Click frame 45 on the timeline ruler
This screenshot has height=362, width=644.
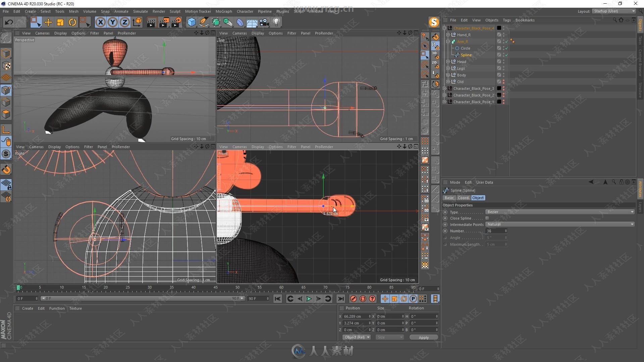pos(215,288)
